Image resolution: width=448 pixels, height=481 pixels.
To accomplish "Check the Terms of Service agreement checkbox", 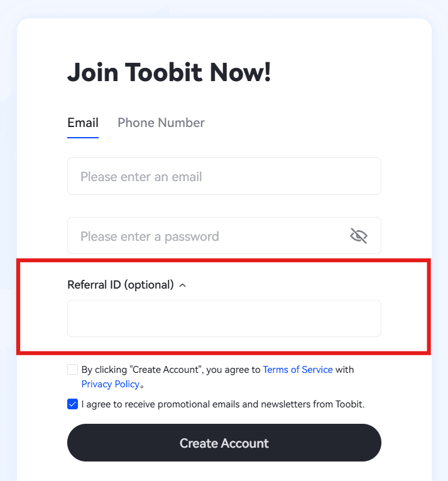I will (73, 370).
